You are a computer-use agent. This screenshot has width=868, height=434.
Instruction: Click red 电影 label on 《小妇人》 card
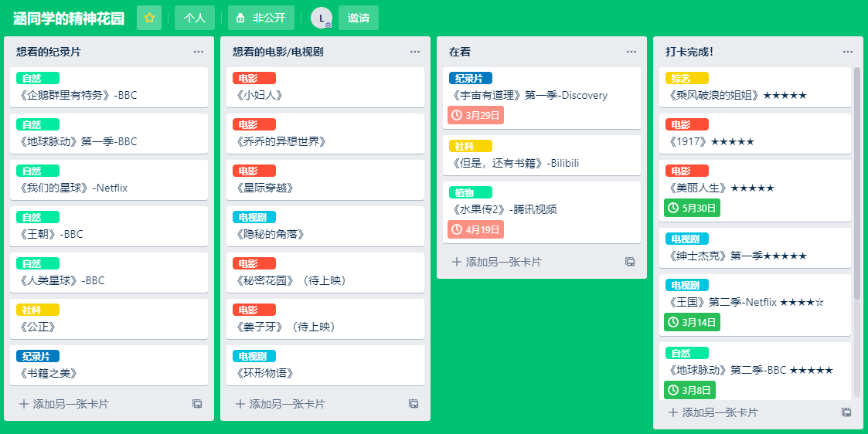point(254,78)
